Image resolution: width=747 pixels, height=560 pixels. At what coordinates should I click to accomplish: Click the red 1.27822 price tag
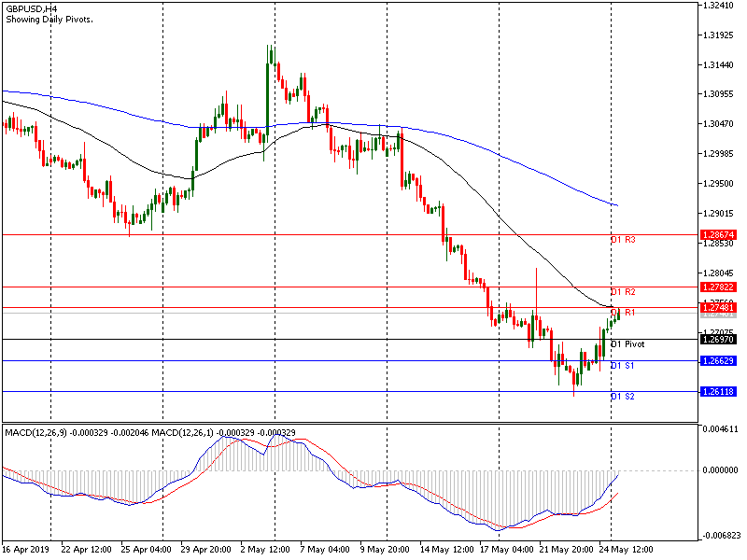click(718, 287)
